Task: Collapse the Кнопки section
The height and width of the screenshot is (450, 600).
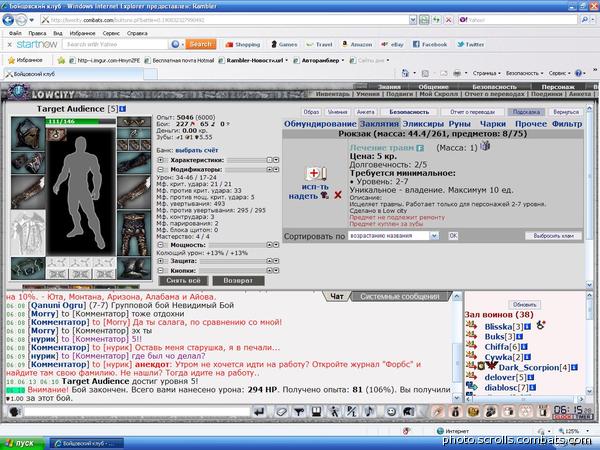Action: coord(160,270)
